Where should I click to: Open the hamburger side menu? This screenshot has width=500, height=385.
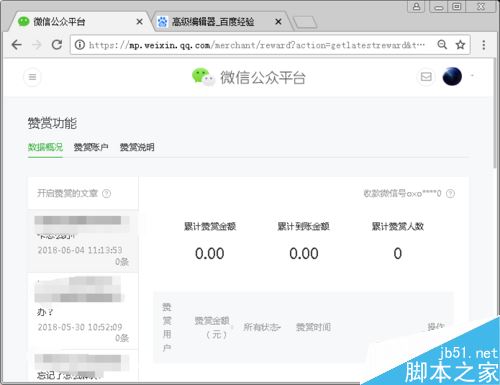click(x=32, y=77)
